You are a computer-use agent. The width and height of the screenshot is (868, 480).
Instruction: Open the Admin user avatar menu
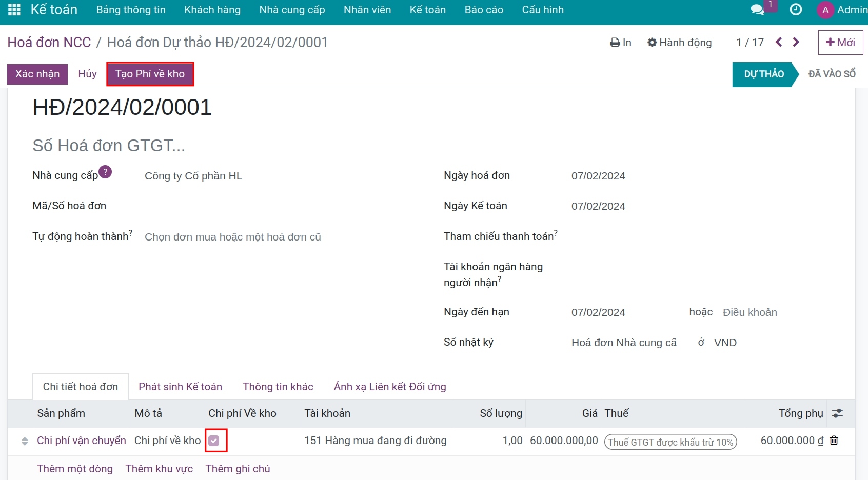tap(825, 9)
